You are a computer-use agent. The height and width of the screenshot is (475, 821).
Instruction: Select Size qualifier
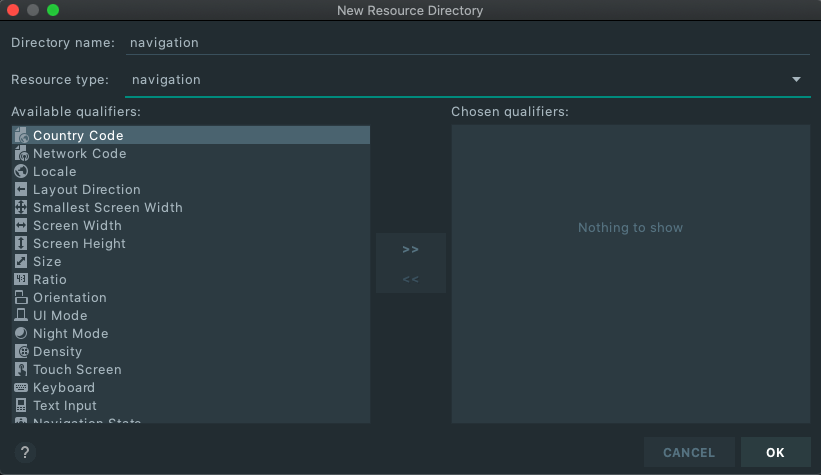click(191, 261)
